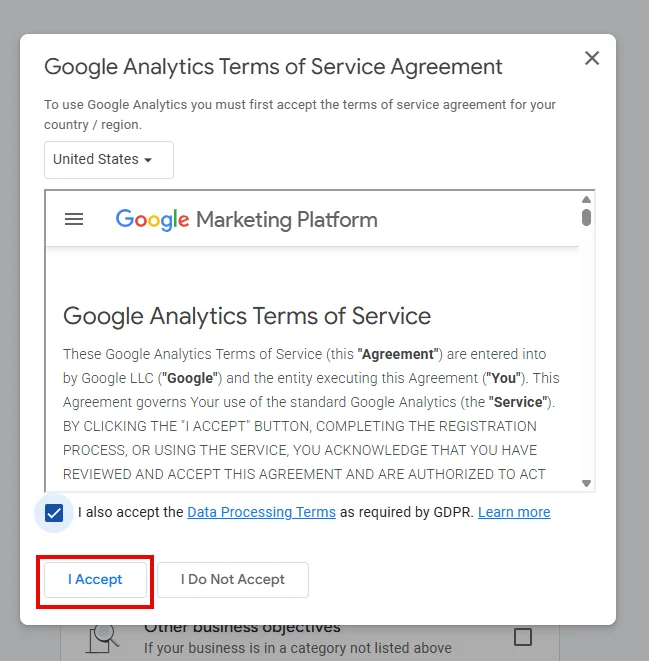This screenshot has width=649, height=661.
Task: Click the Google Marketing Platform logo
Action: (x=246, y=219)
